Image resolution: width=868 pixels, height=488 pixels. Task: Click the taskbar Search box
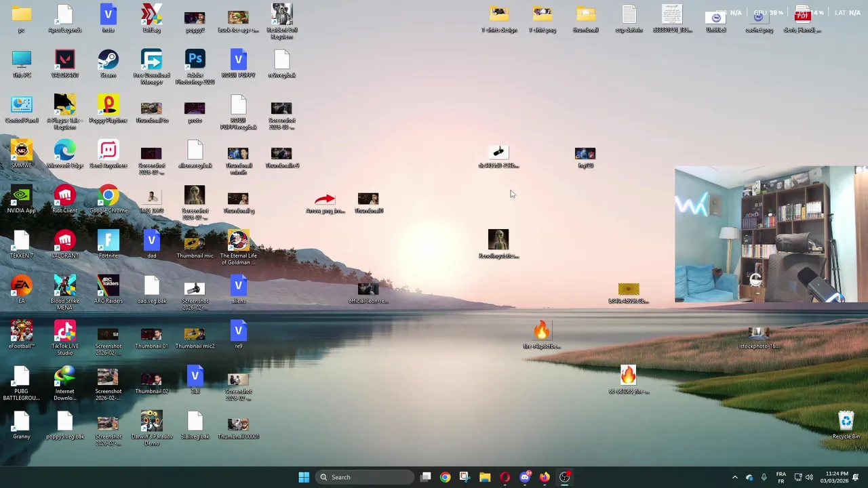(x=366, y=477)
